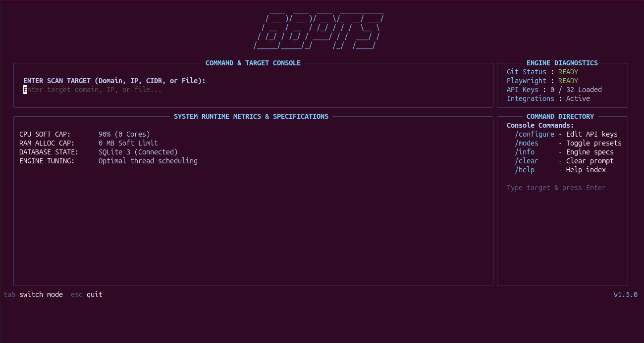Click the COMMAND DIRECTORY panel title
The height and width of the screenshot is (343, 644).
[560, 116]
